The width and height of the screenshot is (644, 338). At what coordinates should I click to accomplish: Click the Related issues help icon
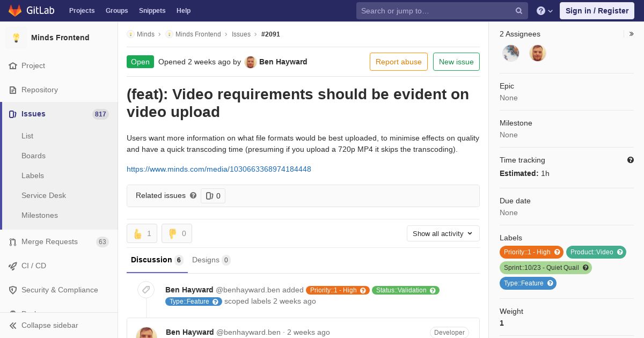point(193,196)
